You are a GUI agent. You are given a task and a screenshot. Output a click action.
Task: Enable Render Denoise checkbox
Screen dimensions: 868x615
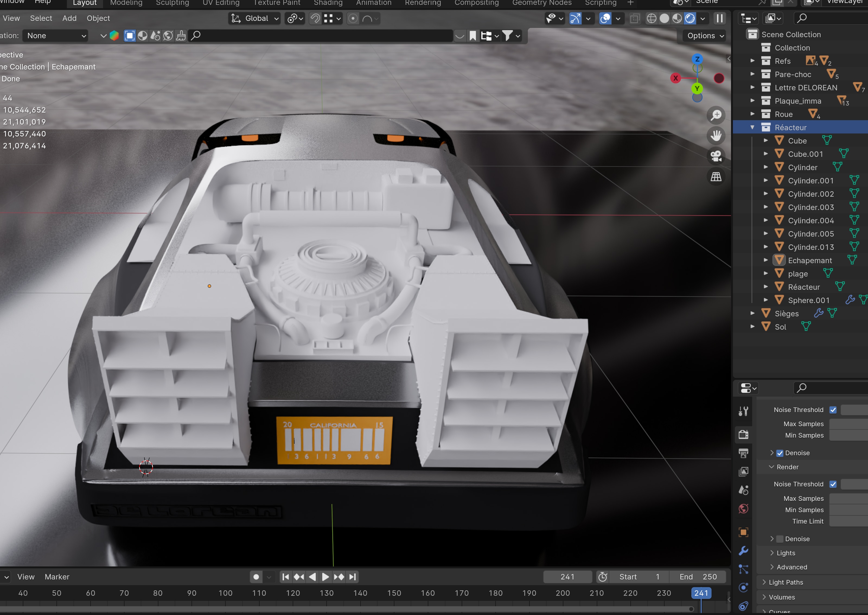click(780, 539)
